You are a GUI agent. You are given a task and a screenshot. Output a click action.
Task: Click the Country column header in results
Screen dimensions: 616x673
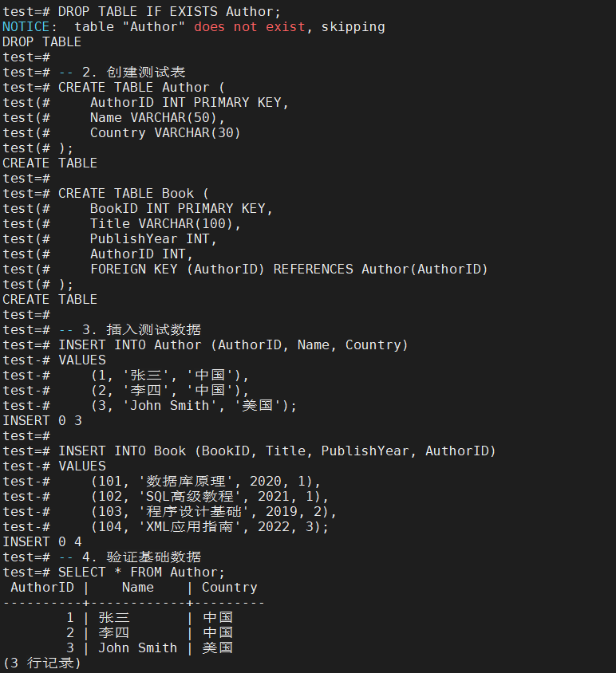point(229,588)
